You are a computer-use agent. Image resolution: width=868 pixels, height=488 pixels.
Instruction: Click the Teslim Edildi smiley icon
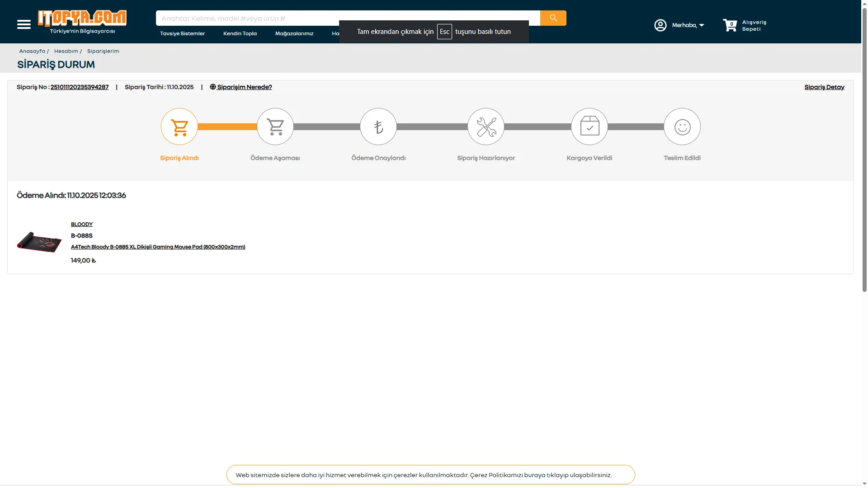pos(682,127)
